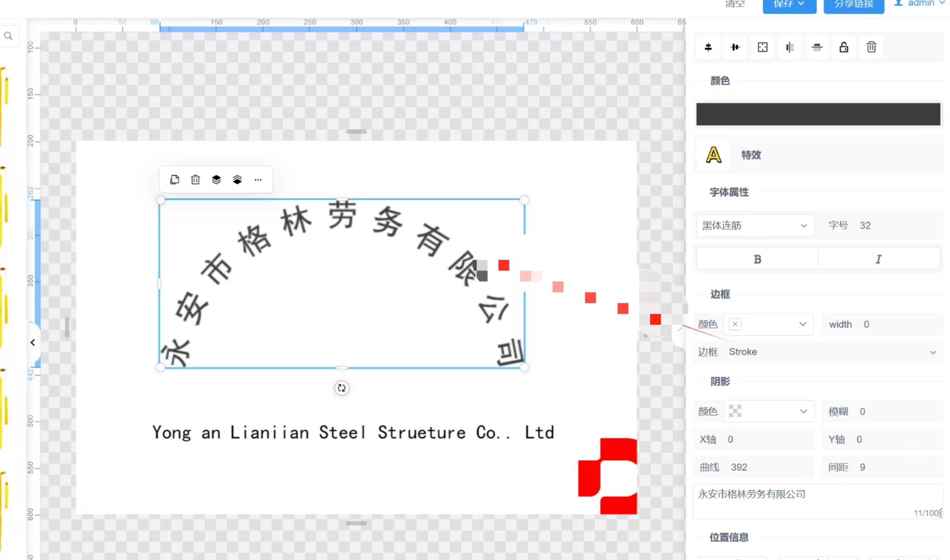Click the search icon in left sidebar
The height and width of the screenshot is (560, 950).
(x=8, y=36)
